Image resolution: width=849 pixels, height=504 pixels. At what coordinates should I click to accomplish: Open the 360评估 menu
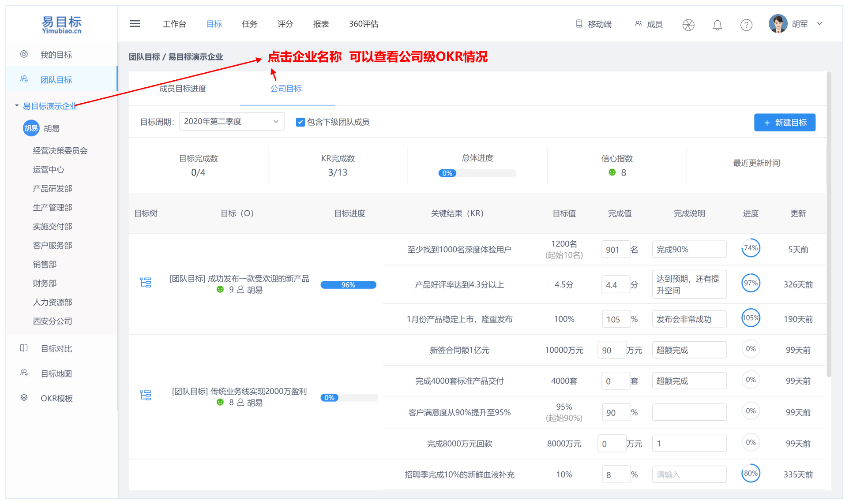[364, 24]
